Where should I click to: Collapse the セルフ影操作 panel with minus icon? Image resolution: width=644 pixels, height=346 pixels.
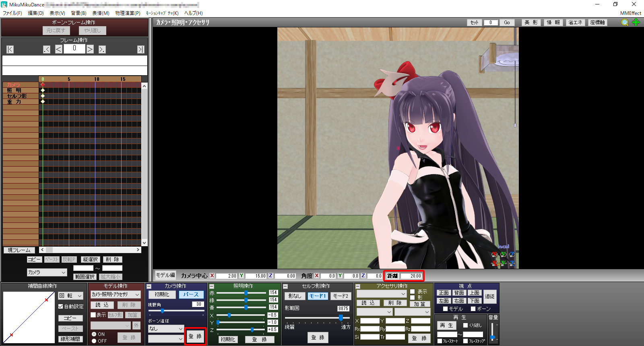[285, 286]
